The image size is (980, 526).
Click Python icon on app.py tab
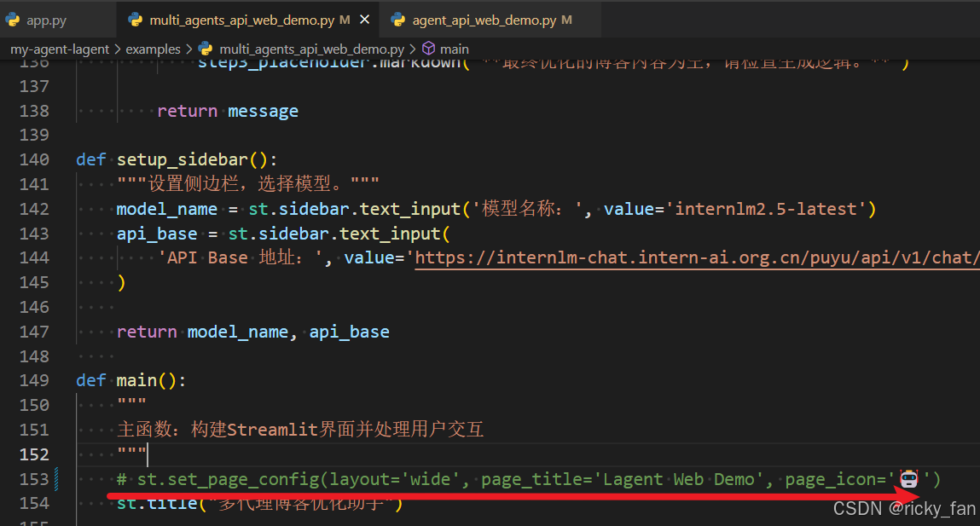pos(13,20)
